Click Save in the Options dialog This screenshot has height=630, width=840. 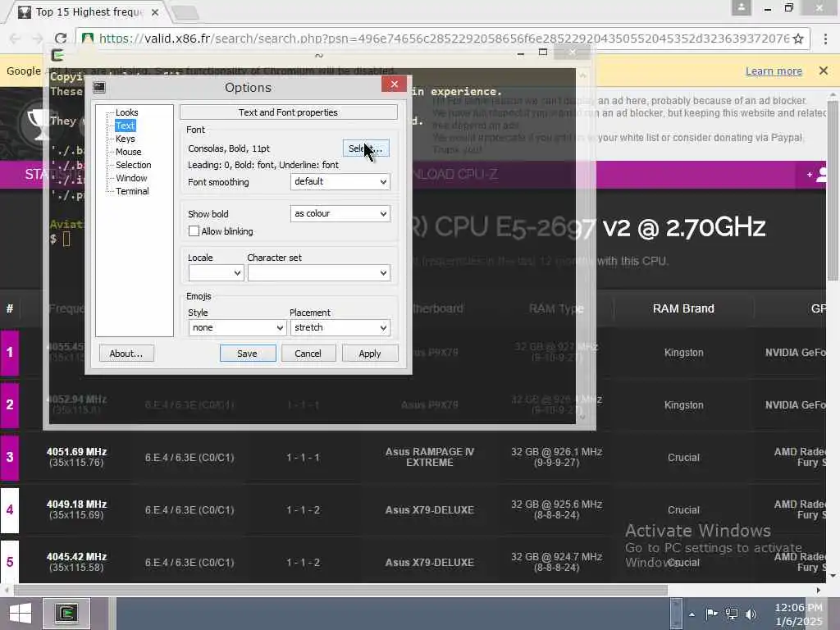(248, 354)
